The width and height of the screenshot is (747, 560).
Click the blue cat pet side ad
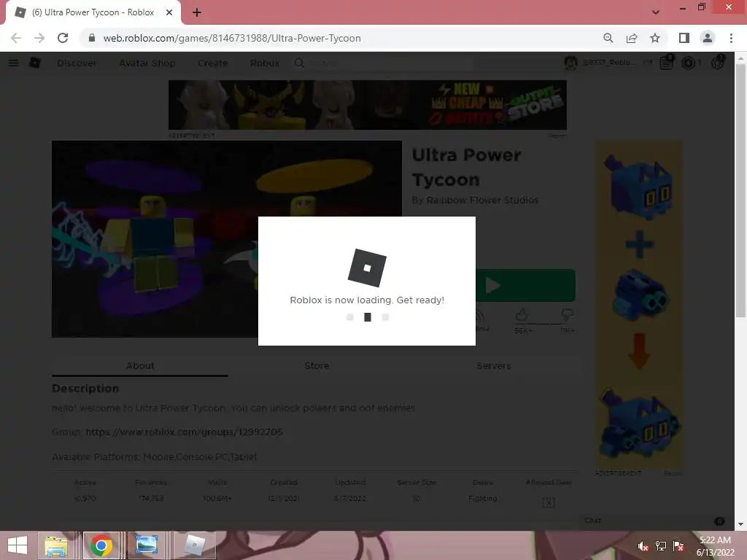639,306
